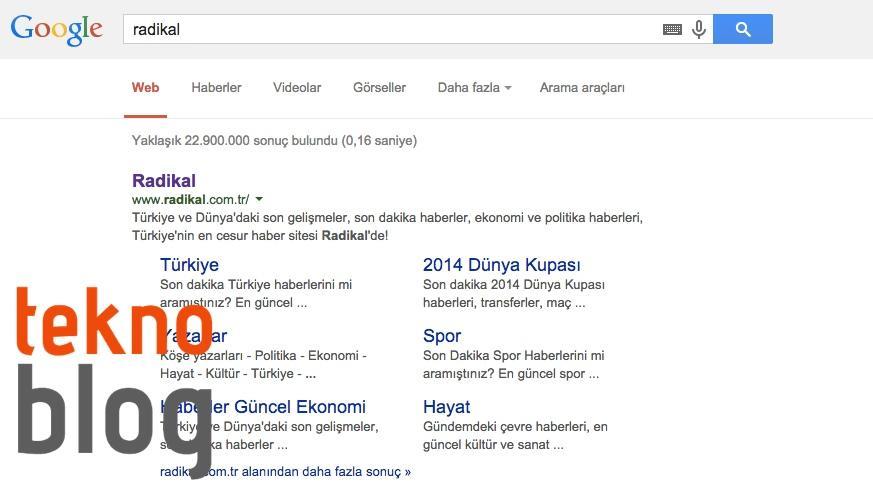The image size is (873, 483).
Task: Switch to the Görseller tab
Action: [x=379, y=87]
